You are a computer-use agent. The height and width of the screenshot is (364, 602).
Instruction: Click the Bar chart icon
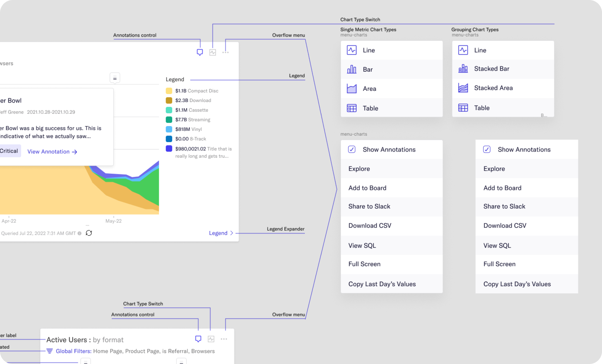(x=352, y=69)
